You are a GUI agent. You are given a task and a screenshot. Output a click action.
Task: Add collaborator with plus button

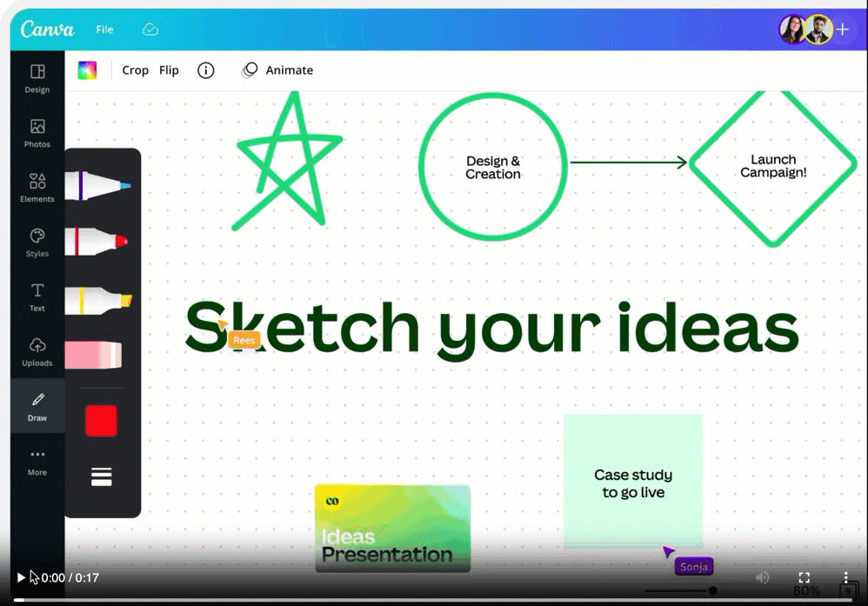(x=842, y=30)
